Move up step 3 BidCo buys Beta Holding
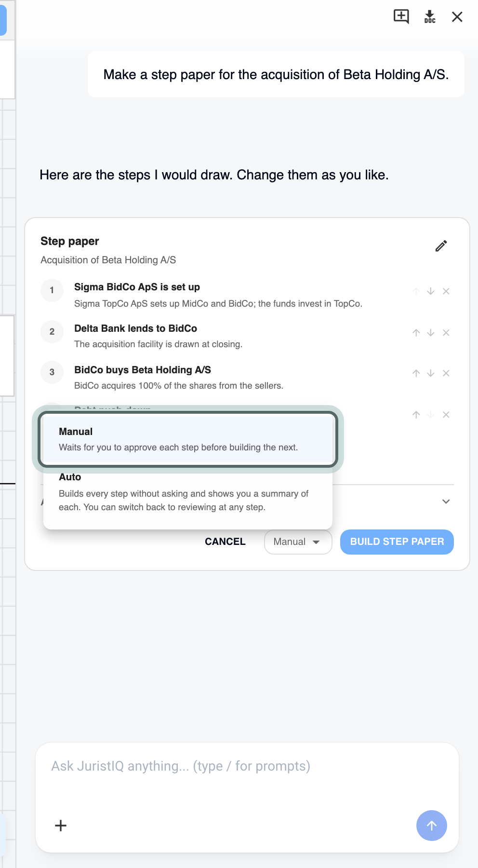The width and height of the screenshot is (478, 868). (416, 373)
